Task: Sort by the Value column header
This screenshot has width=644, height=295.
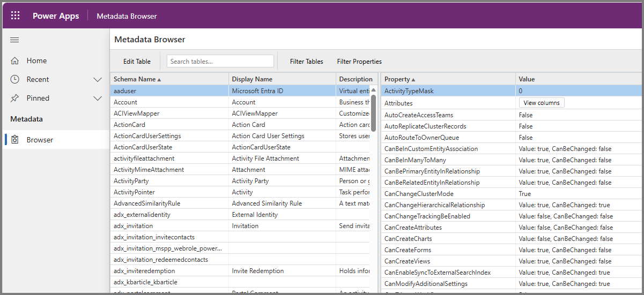Action: 578,79
